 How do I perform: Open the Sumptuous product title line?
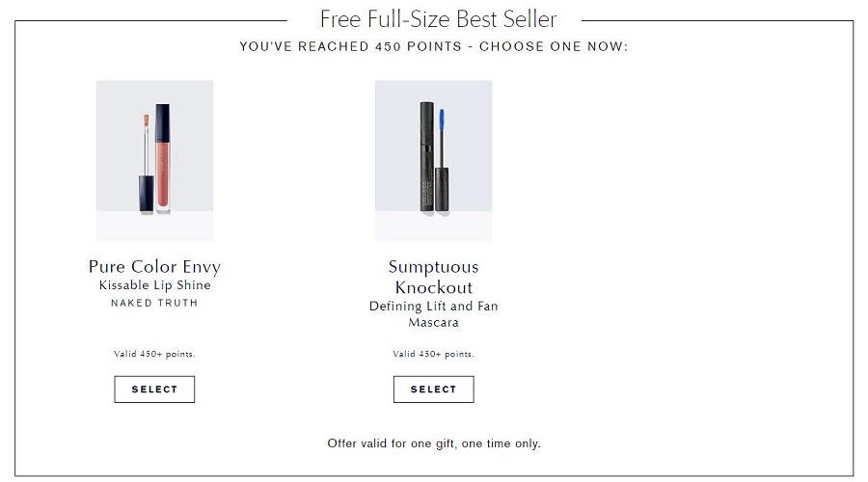[433, 267]
